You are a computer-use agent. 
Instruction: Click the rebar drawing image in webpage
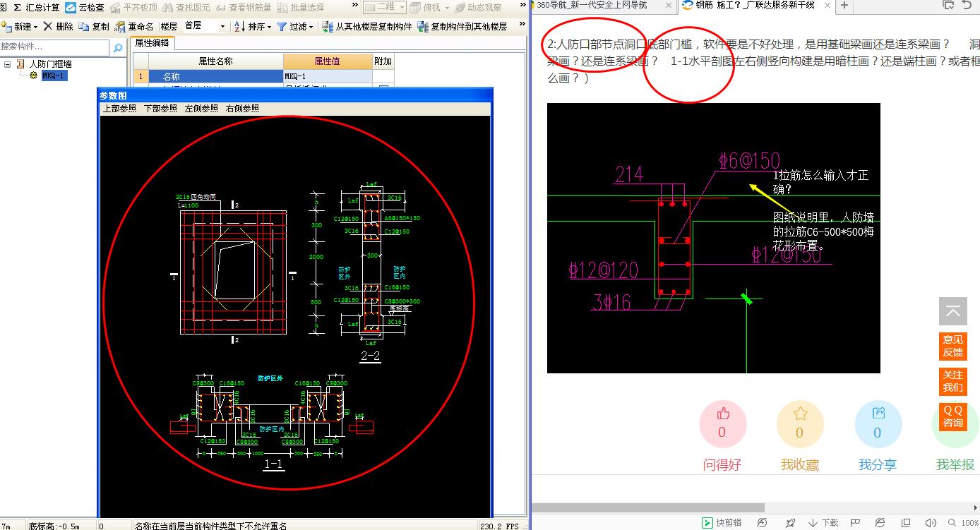713,238
